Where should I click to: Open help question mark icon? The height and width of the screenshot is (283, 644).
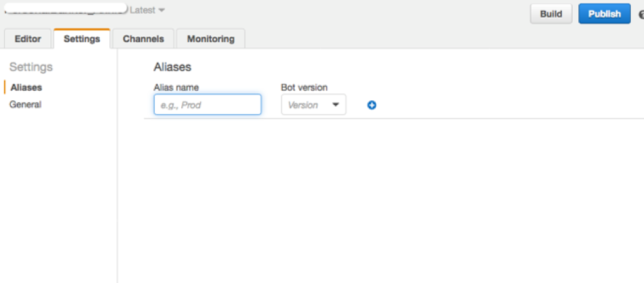[641, 15]
